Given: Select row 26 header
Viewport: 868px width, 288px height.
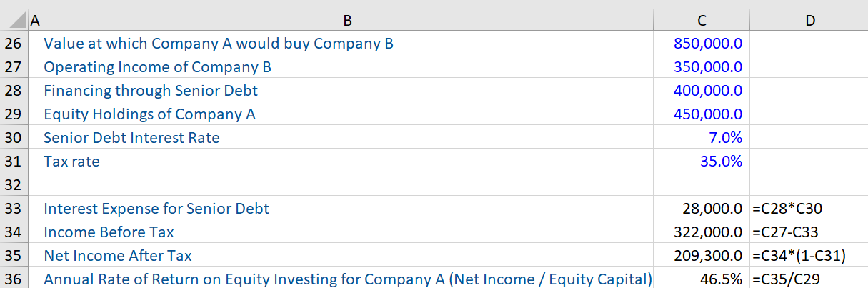Looking at the screenshot, I should coord(14,44).
